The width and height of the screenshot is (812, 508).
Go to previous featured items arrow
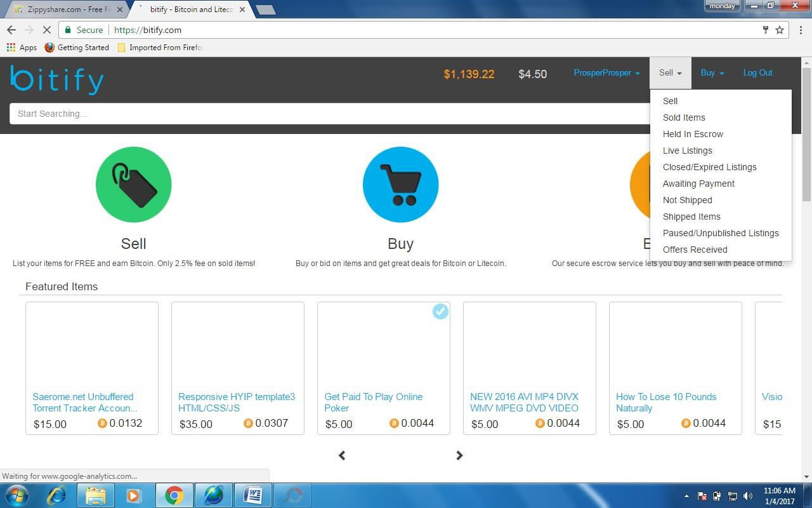[342, 455]
